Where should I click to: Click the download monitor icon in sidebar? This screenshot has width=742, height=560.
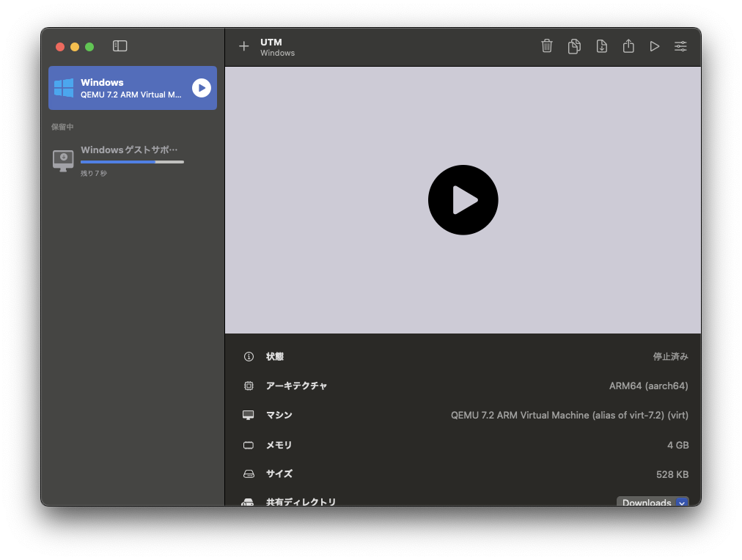point(63,161)
